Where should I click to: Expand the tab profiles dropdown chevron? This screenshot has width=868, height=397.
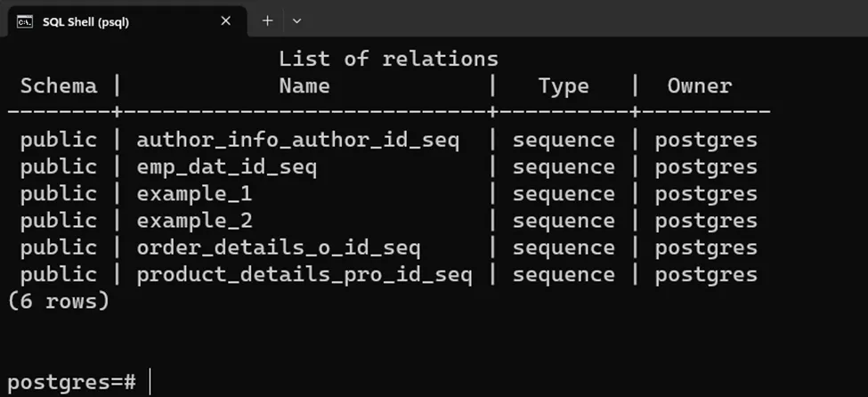point(297,20)
